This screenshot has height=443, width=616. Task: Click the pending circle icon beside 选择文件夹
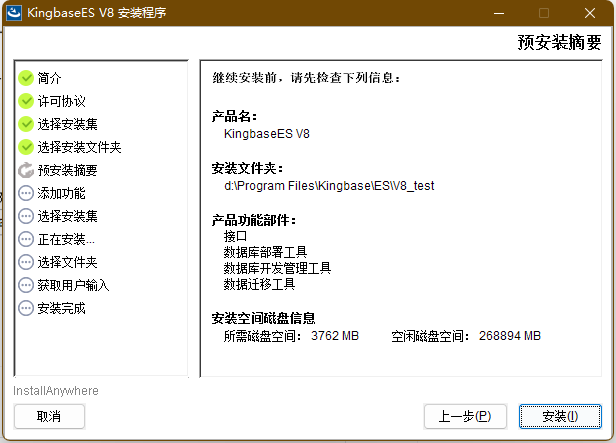26,262
